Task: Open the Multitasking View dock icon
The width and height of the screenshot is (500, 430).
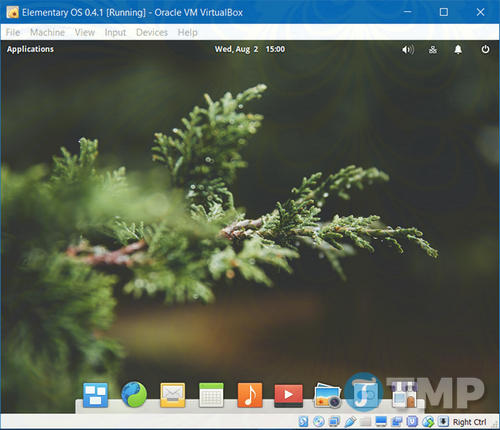Action: point(95,395)
